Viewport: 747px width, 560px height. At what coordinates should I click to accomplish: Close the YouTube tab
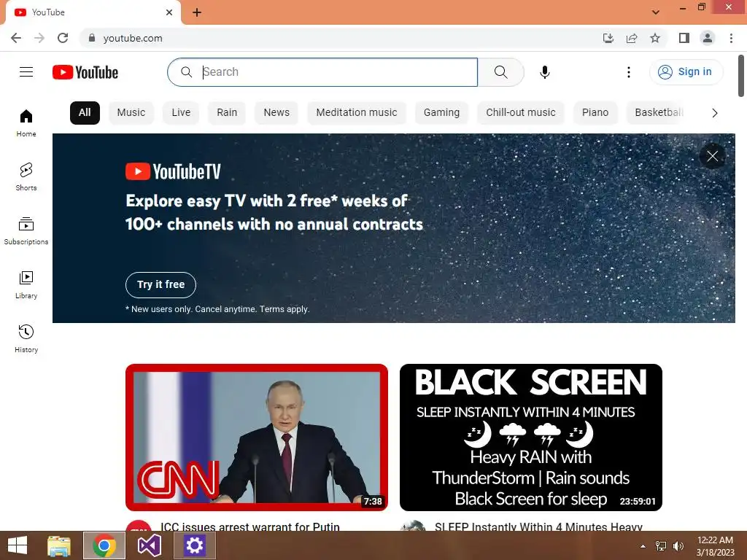click(x=169, y=12)
